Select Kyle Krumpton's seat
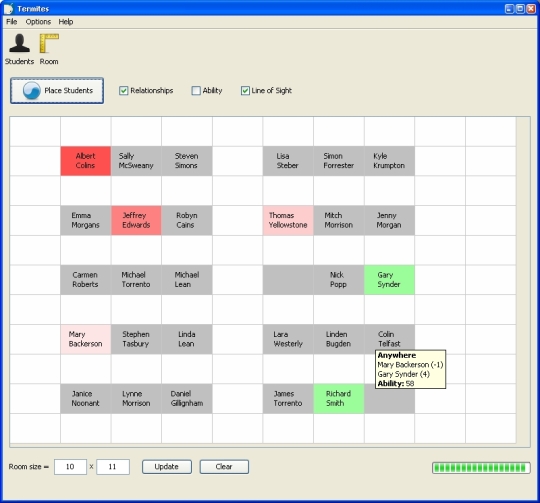 point(390,161)
